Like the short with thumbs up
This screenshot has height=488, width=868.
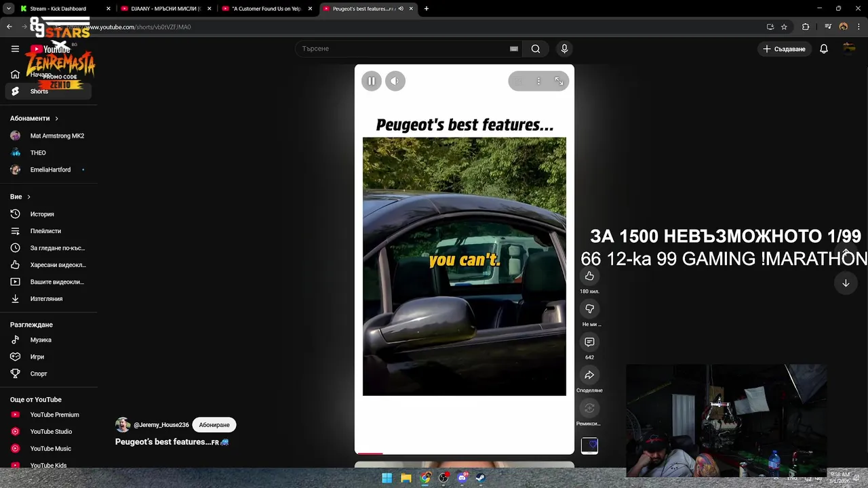tap(589, 276)
